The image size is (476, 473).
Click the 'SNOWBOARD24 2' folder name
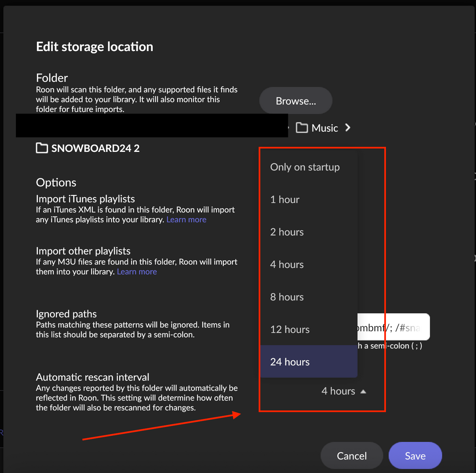(x=95, y=148)
